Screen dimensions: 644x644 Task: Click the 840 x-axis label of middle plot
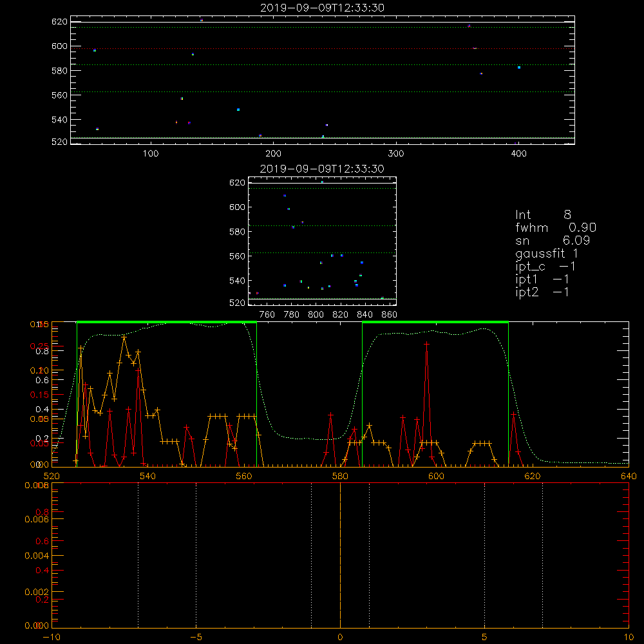pos(365,315)
